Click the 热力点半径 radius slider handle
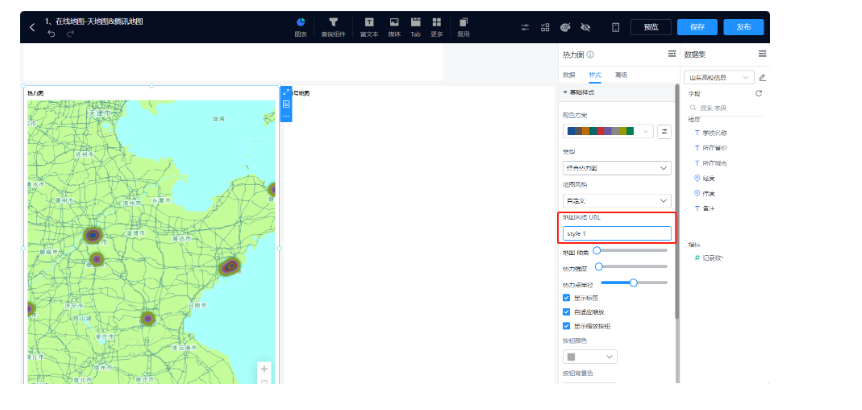 [x=633, y=282]
